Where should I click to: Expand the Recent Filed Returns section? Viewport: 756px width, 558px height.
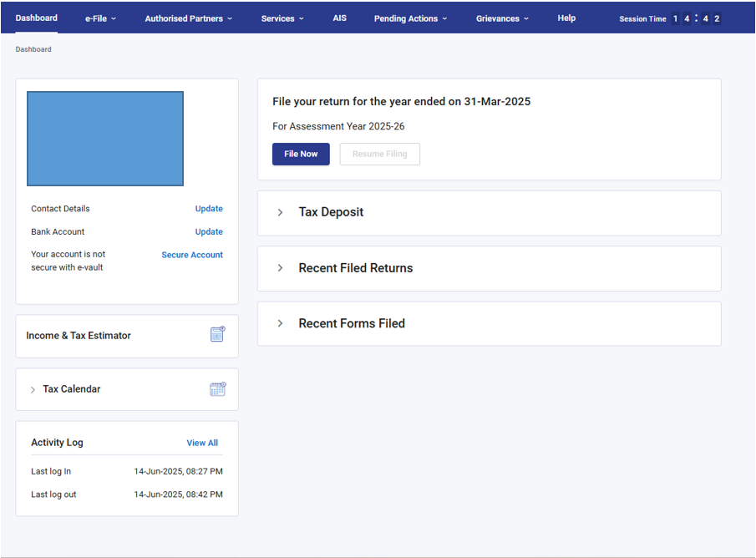281,268
